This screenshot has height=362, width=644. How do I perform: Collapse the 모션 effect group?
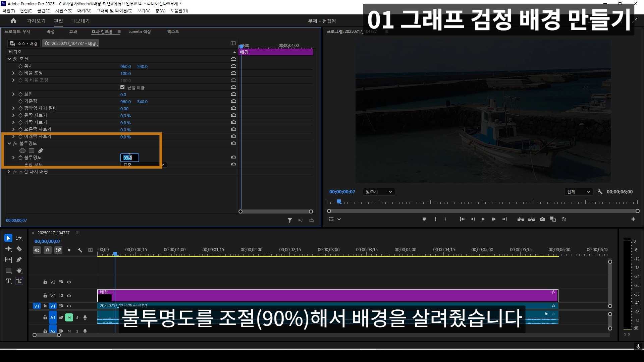click(9, 59)
